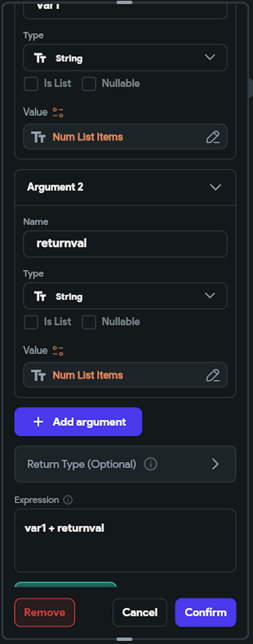Click the pencil edit icon in first argument value
Viewport: 253px width, 644px height.
point(213,137)
